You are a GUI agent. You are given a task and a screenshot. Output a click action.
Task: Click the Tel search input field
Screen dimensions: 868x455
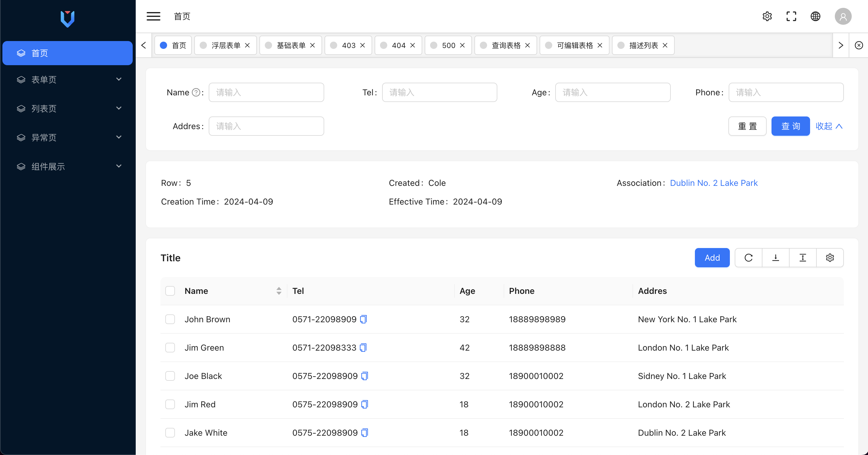439,92
